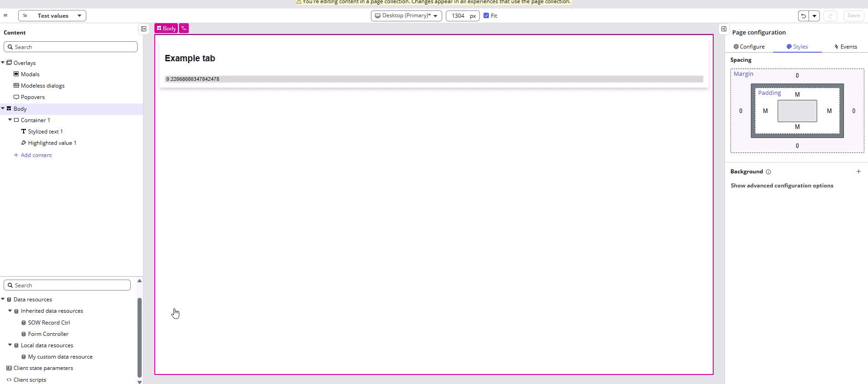868x384 pixels.
Task: Click the Body hierarchy icon in canvas
Action: click(x=184, y=29)
